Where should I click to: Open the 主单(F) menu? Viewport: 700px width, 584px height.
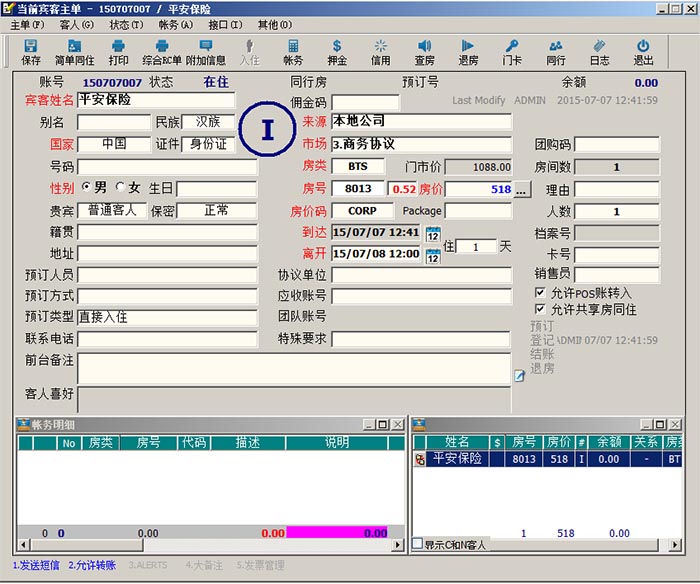27,25
